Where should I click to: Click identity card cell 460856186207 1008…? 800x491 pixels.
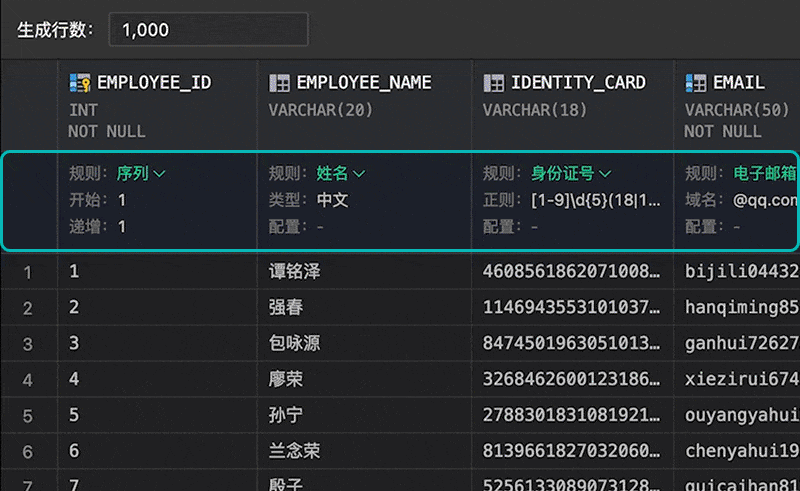coord(573,272)
